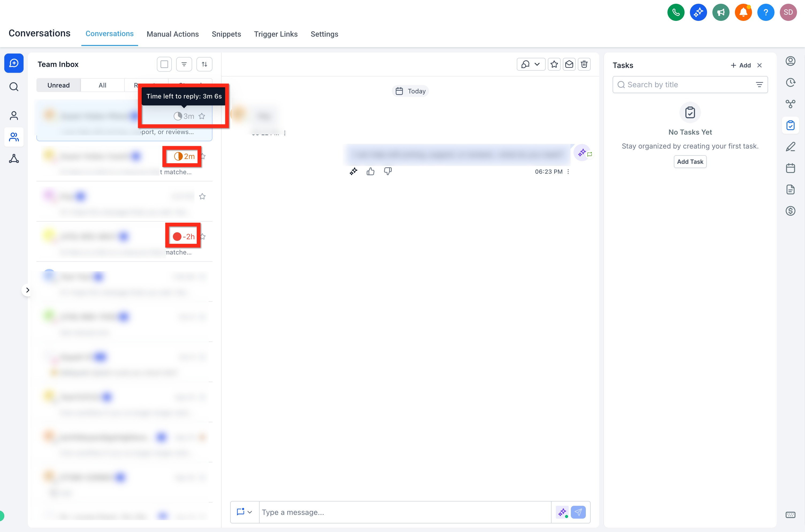Tick the select-all checkbox in Team Inbox

click(164, 64)
